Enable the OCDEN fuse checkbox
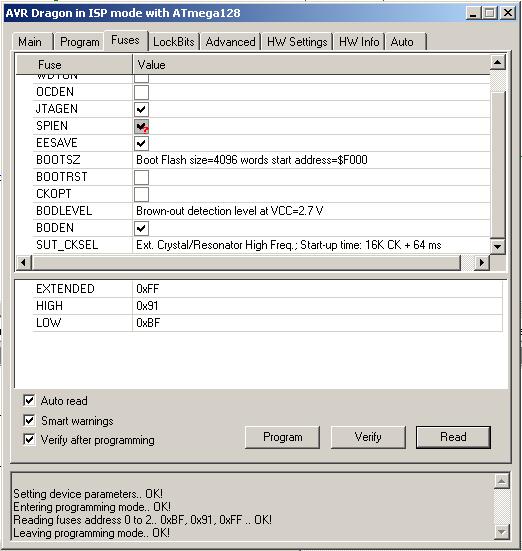The width and height of the screenshot is (522, 551). [141, 92]
